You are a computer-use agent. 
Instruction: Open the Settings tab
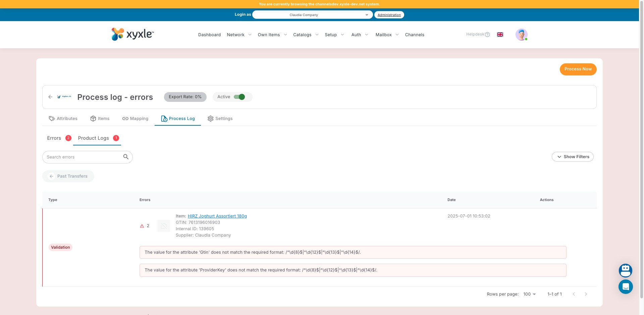click(x=220, y=119)
